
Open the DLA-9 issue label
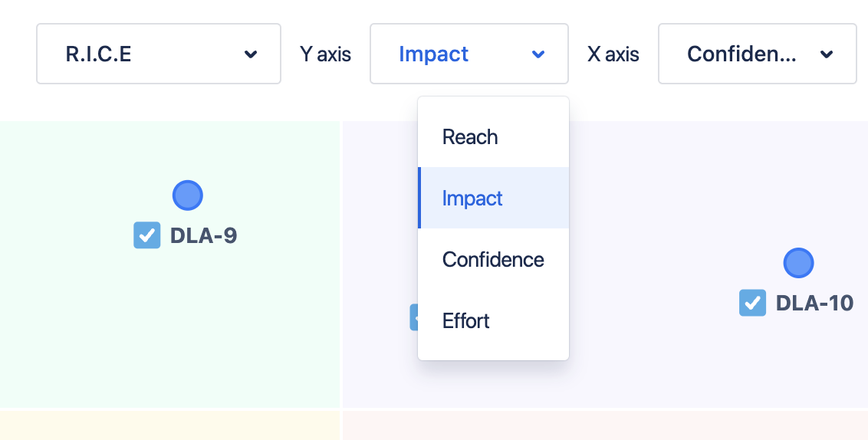click(x=203, y=235)
